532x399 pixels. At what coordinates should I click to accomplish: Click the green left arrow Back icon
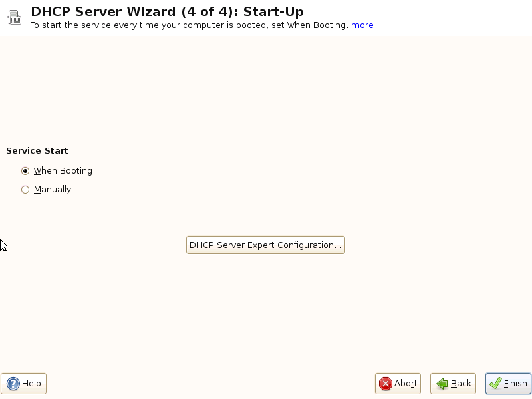[x=442, y=384]
